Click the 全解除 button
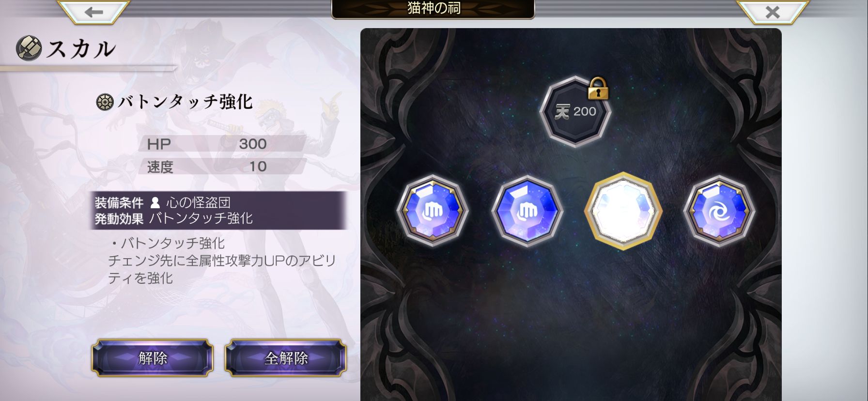Image resolution: width=868 pixels, height=401 pixels. tap(286, 358)
